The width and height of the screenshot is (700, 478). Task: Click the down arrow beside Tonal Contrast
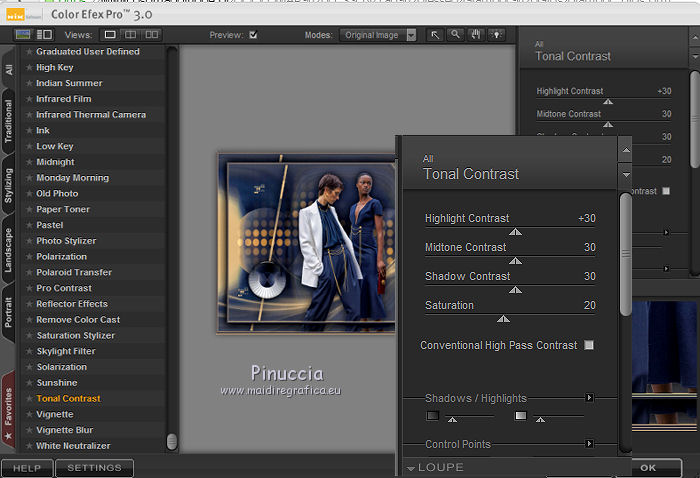(x=626, y=175)
